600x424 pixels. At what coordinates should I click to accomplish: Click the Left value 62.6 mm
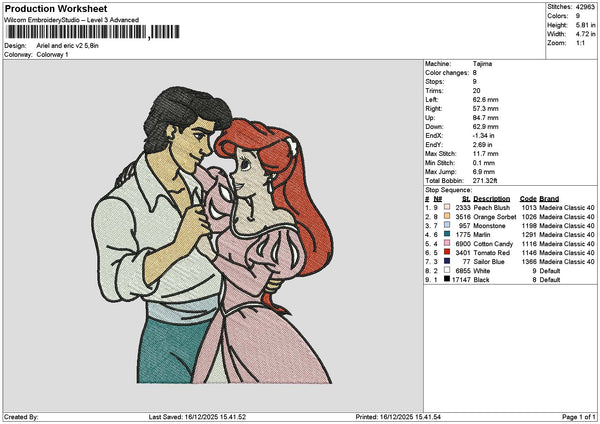pyautogui.click(x=485, y=100)
